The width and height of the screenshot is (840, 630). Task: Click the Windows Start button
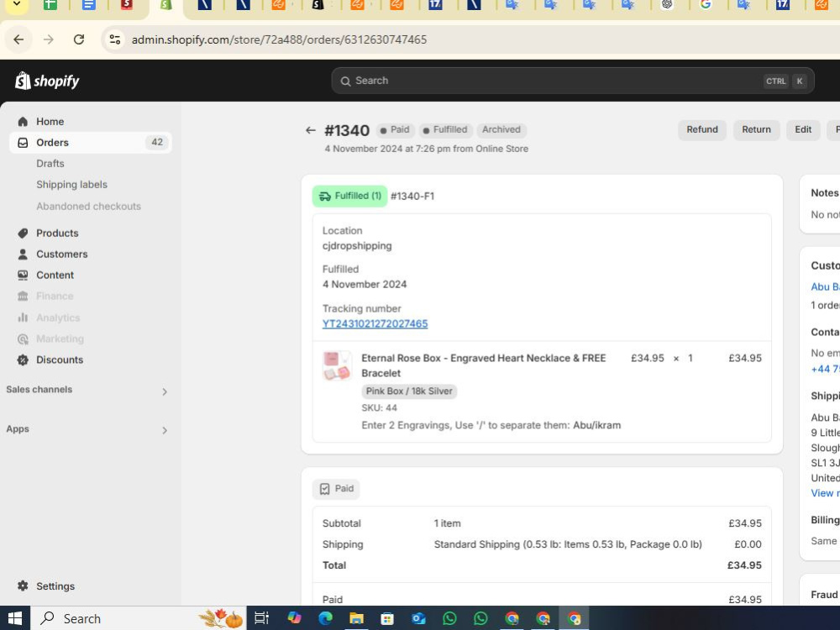14,619
